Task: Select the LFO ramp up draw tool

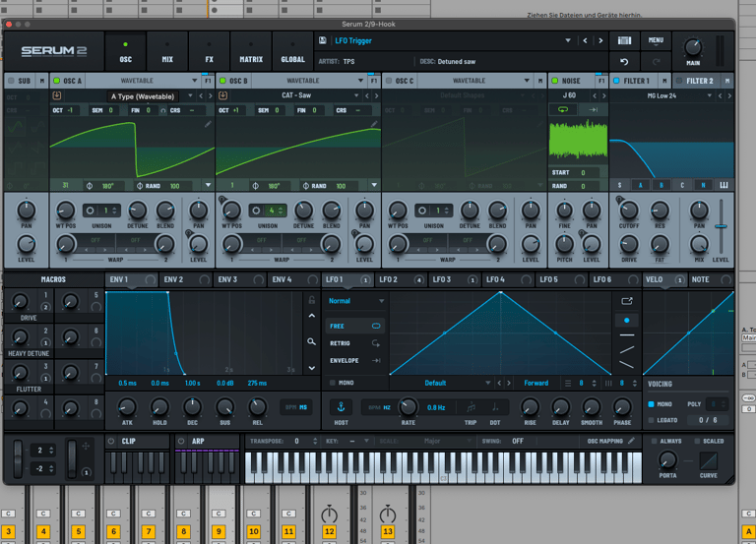Action: point(627,350)
